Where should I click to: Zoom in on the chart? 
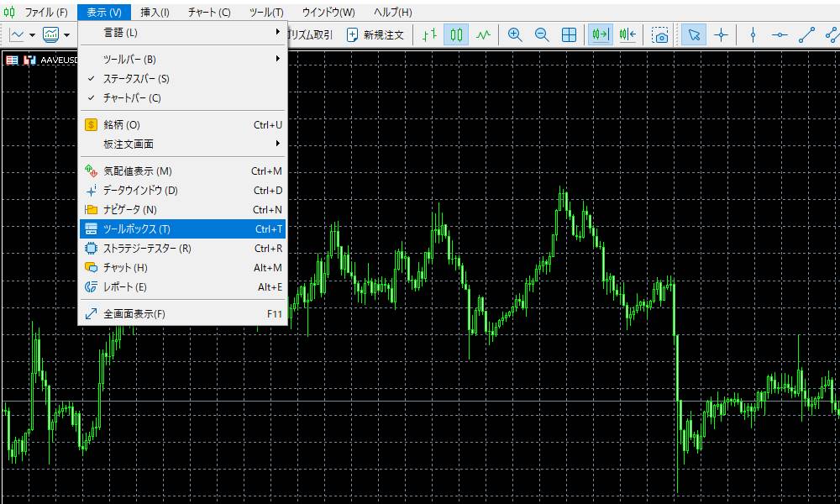[515, 35]
